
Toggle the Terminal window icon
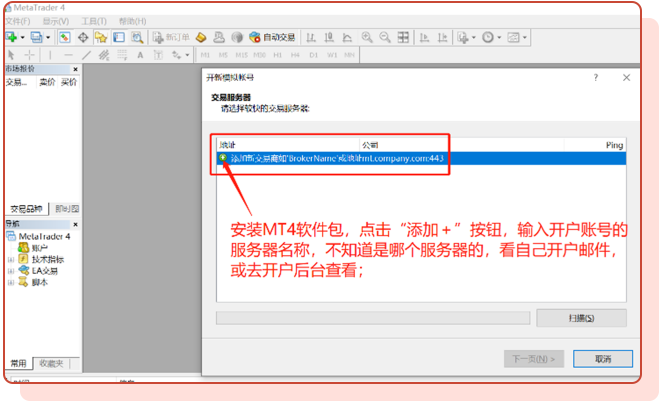point(119,37)
